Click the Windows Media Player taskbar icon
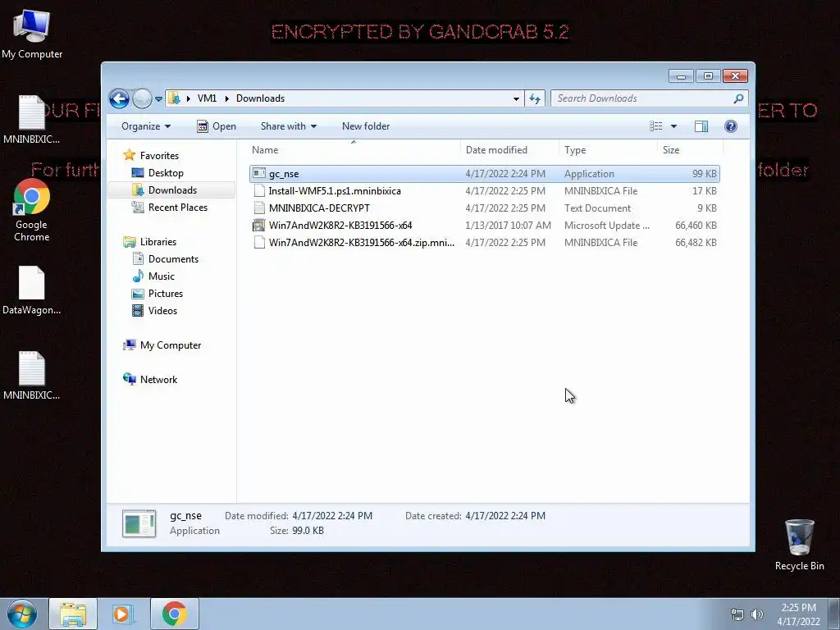Image resolution: width=840 pixels, height=630 pixels. coord(123,614)
